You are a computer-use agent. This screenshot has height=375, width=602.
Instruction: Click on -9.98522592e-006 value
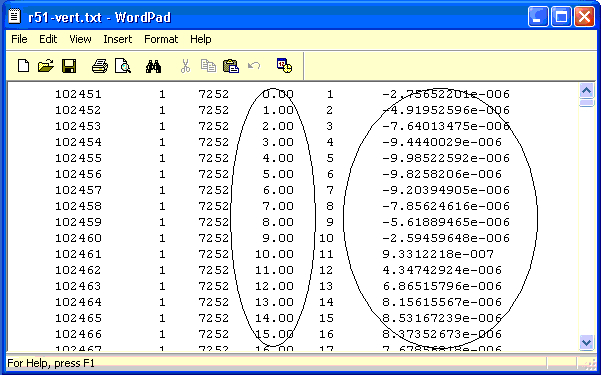point(446,158)
